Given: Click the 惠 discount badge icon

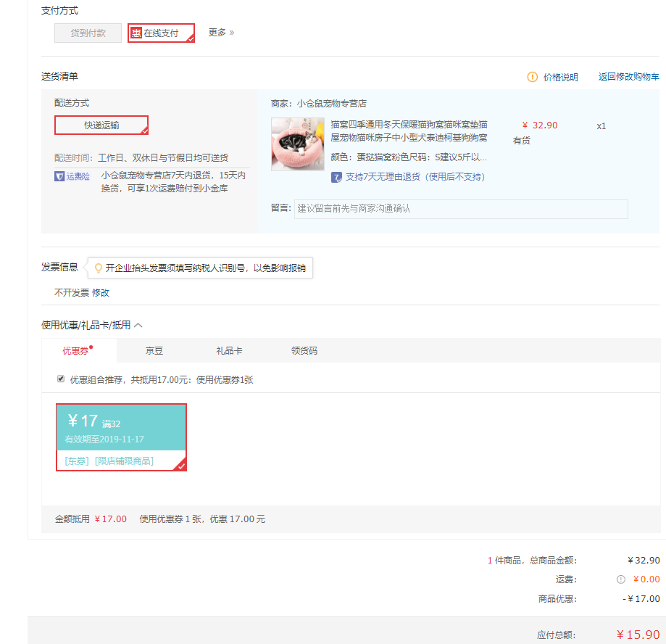Looking at the screenshot, I should (136, 33).
